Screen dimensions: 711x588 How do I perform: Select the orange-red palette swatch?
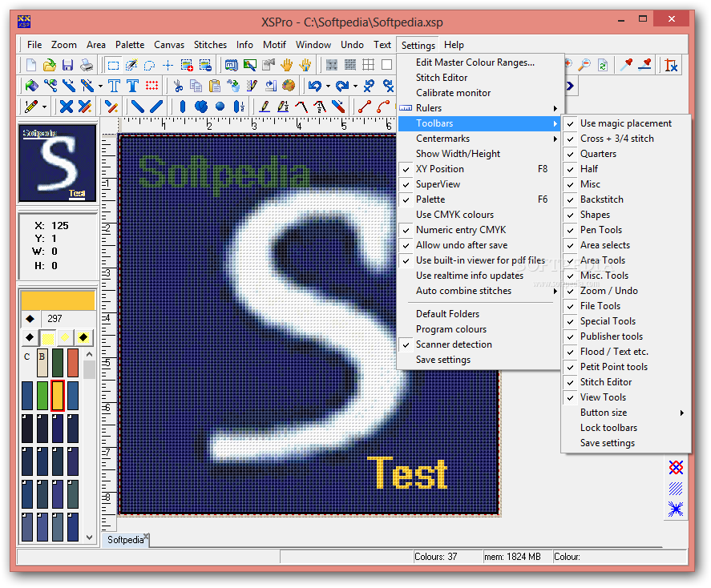click(x=73, y=362)
